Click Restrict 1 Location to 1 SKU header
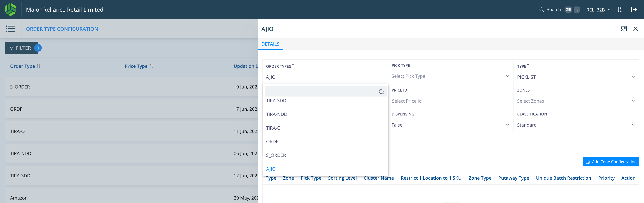Image resolution: width=644 pixels, height=203 pixels. click(x=431, y=178)
